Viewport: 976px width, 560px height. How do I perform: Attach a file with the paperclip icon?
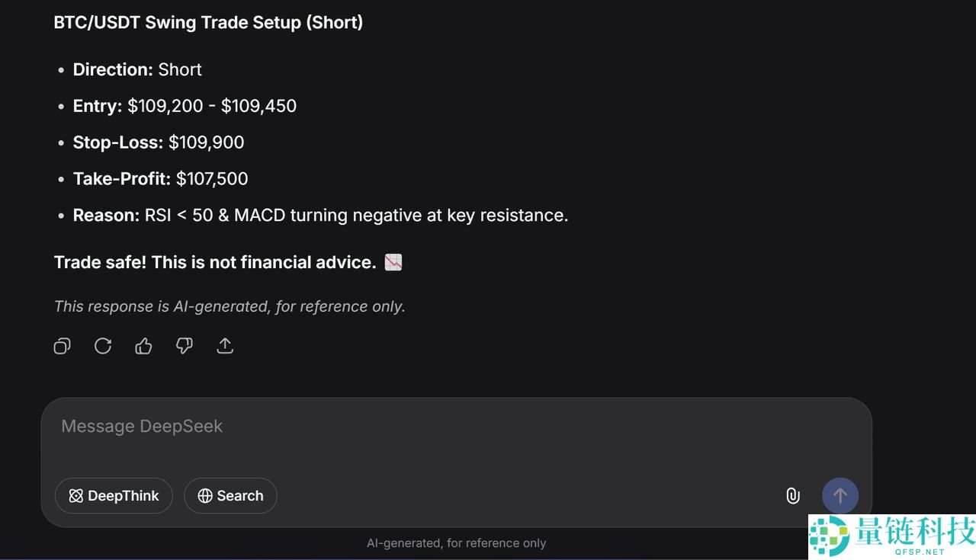coord(792,496)
